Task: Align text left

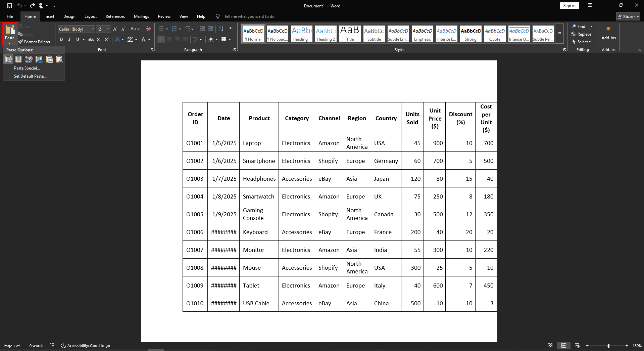Action: tap(161, 39)
